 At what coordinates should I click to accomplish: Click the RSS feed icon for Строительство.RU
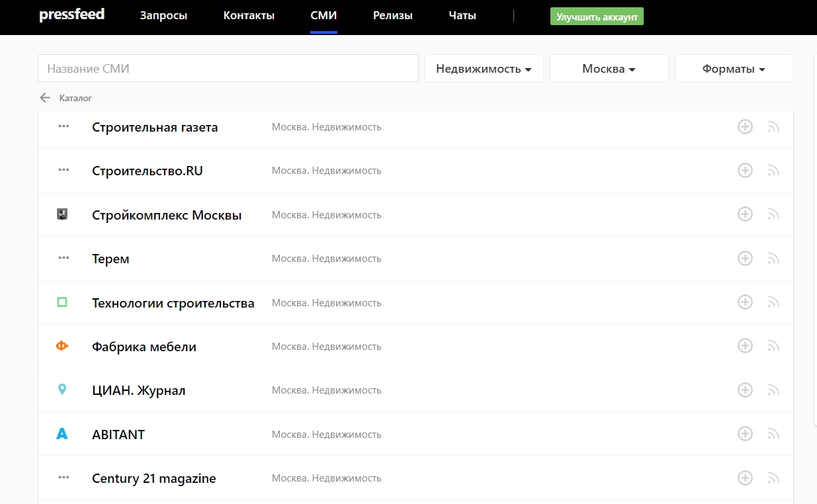tap(773, 171)
